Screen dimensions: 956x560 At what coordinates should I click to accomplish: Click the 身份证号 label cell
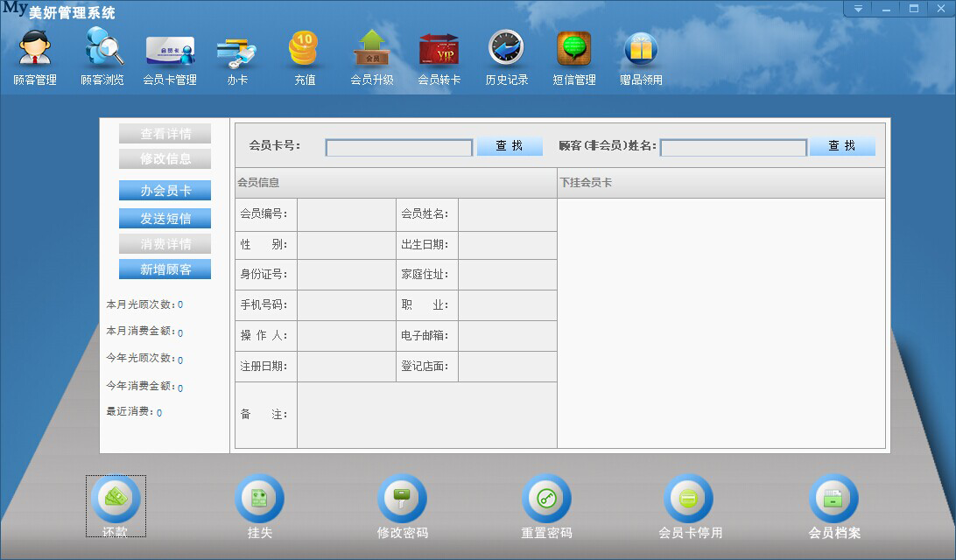pos(266,274)
